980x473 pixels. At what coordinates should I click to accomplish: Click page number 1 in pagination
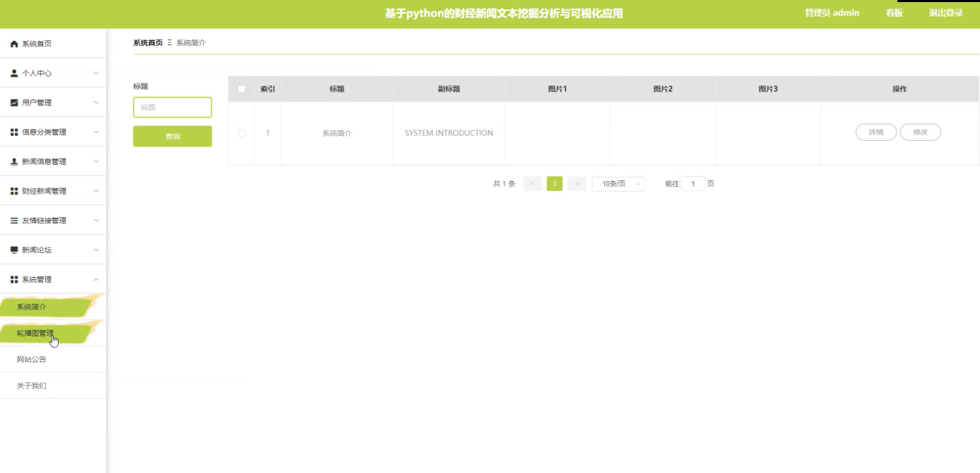555,184
